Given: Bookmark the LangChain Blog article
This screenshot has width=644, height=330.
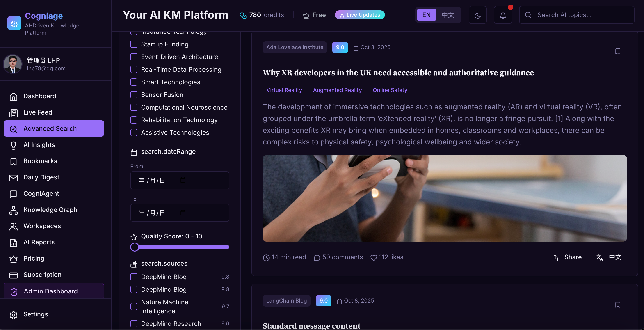Looking at the screenshot, I should [617, 305].
